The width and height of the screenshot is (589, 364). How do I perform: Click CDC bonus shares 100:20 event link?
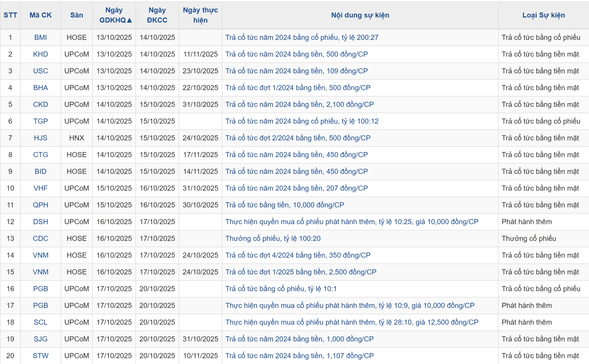pos(273,239)
